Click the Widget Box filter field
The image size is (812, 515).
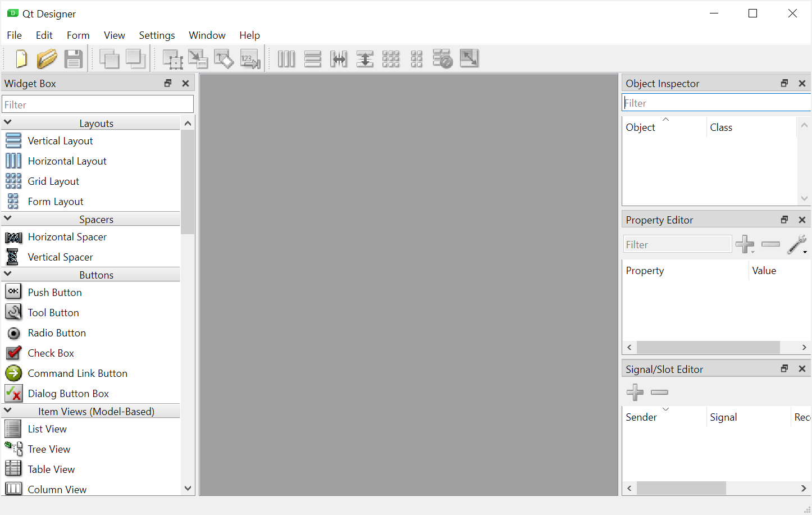(98, 104)
